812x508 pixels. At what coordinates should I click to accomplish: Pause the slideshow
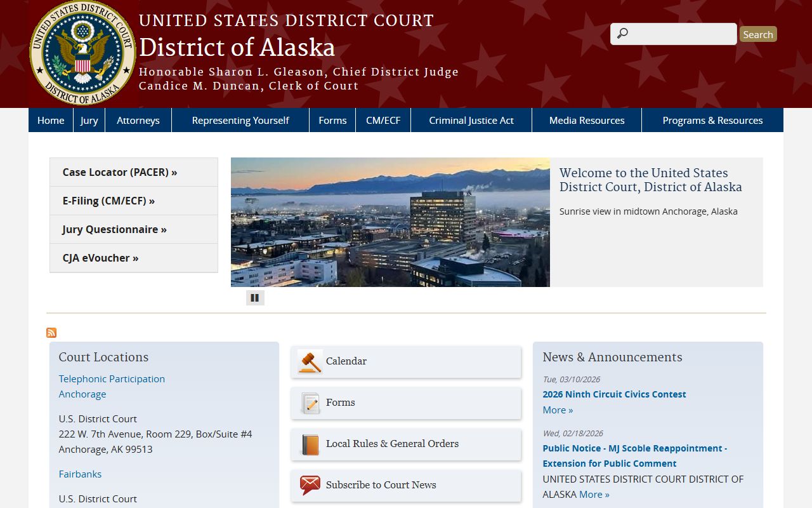coord(255,297)
